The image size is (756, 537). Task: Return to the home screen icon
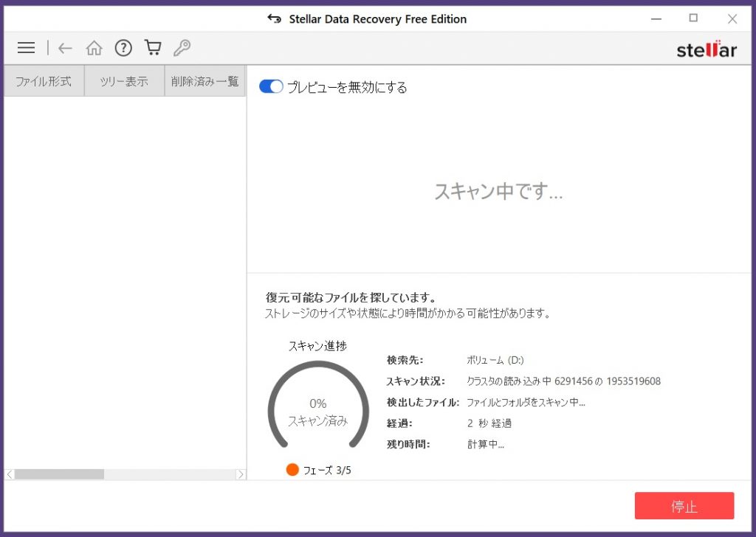[x=94, y=48]
